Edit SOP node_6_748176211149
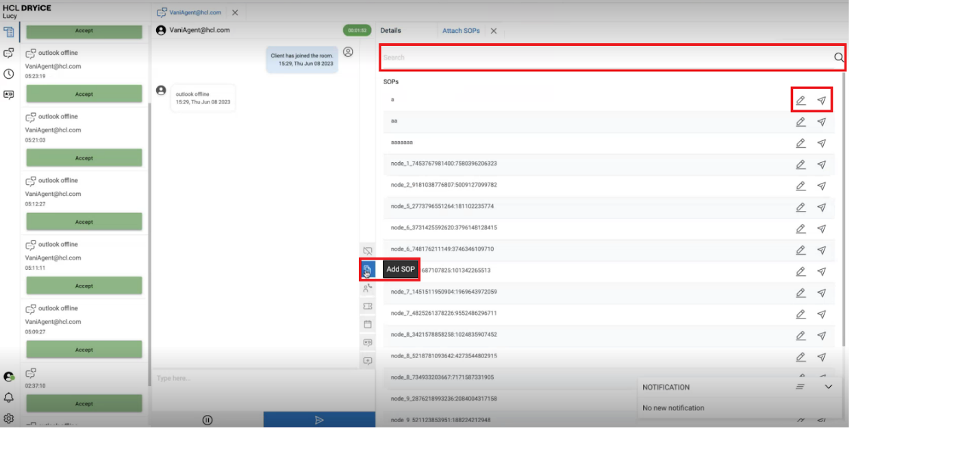Viewport: 980px width, 465px height. [x=801, y=249]
